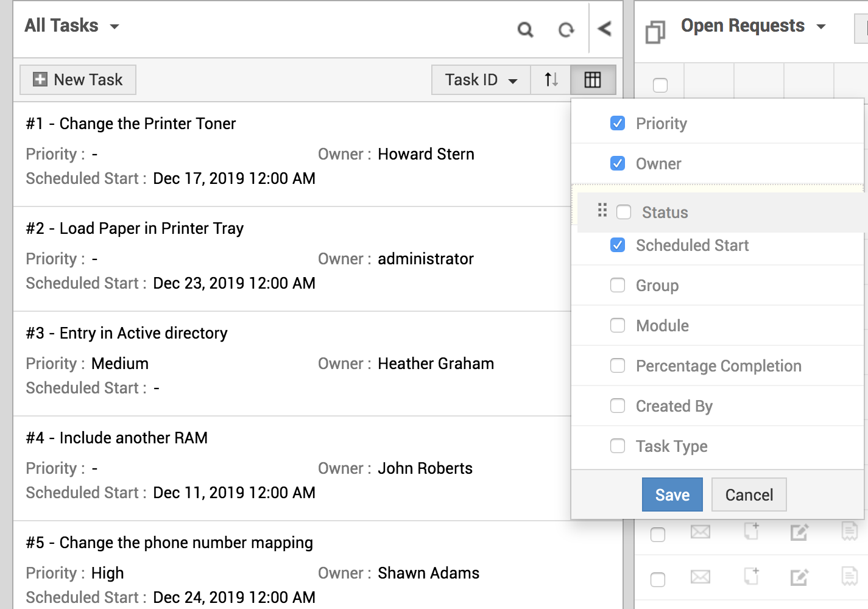Click the date Dec 17, 2019 12:00 AM
The width and height of the screenshot is (868, 609).
tap(235, 178)
